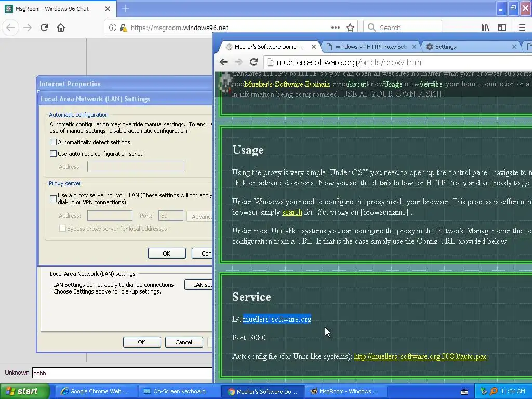Switch to MsgRoom - Windows taskbar item

click(x=345, y=392)
